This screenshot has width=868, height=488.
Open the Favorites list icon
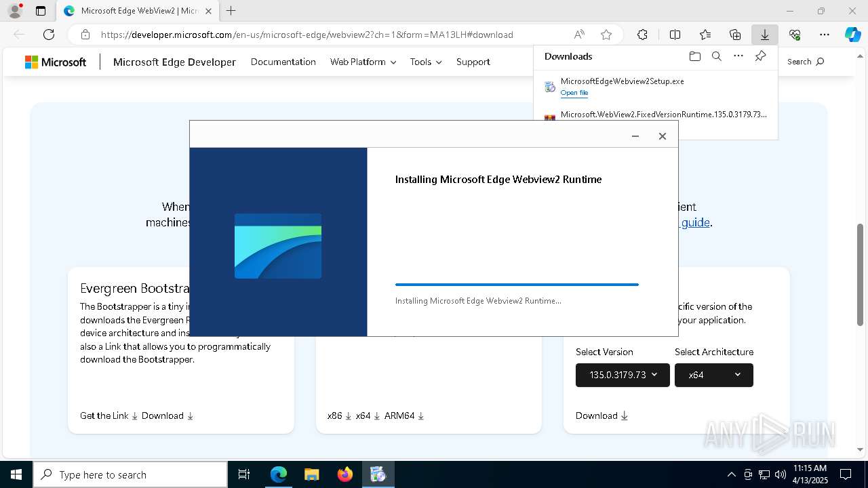(705, 35)
